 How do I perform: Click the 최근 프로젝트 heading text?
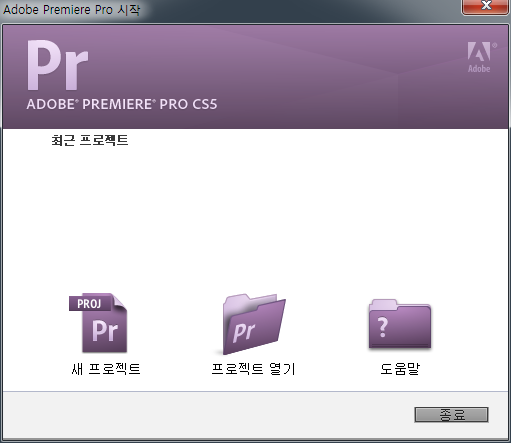(x=90, y=140)
